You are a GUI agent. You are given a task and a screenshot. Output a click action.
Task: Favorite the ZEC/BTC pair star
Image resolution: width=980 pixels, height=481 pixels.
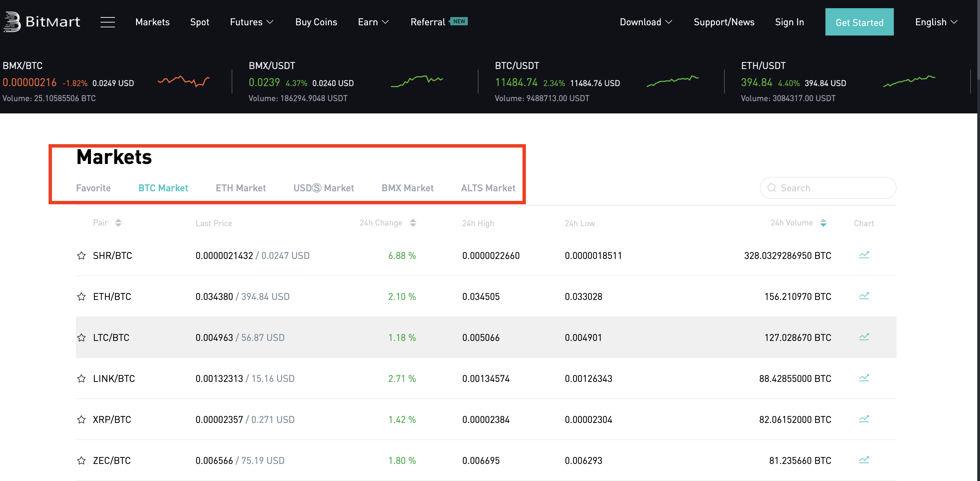pyautogui.click(x=81, y=461)
